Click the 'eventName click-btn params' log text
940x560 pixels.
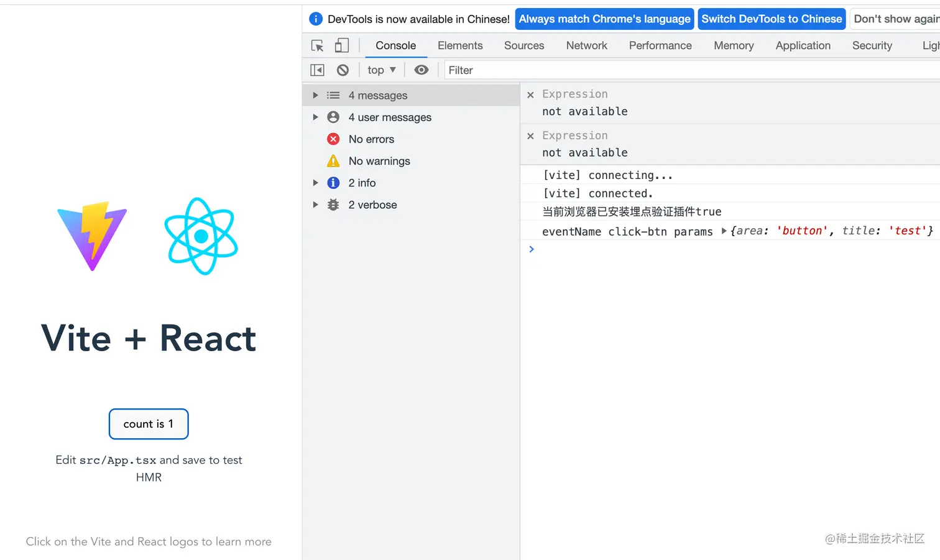pyautogui.click(x=627, y=231)
